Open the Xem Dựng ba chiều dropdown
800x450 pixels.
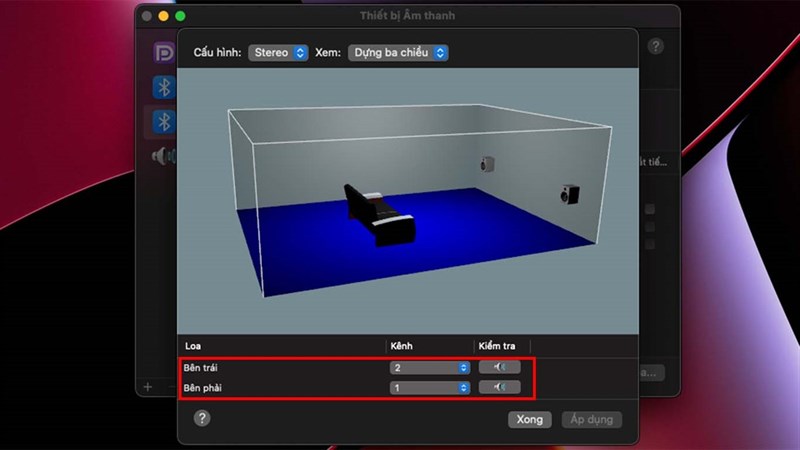pyautogui.click(x=398, y=53)
